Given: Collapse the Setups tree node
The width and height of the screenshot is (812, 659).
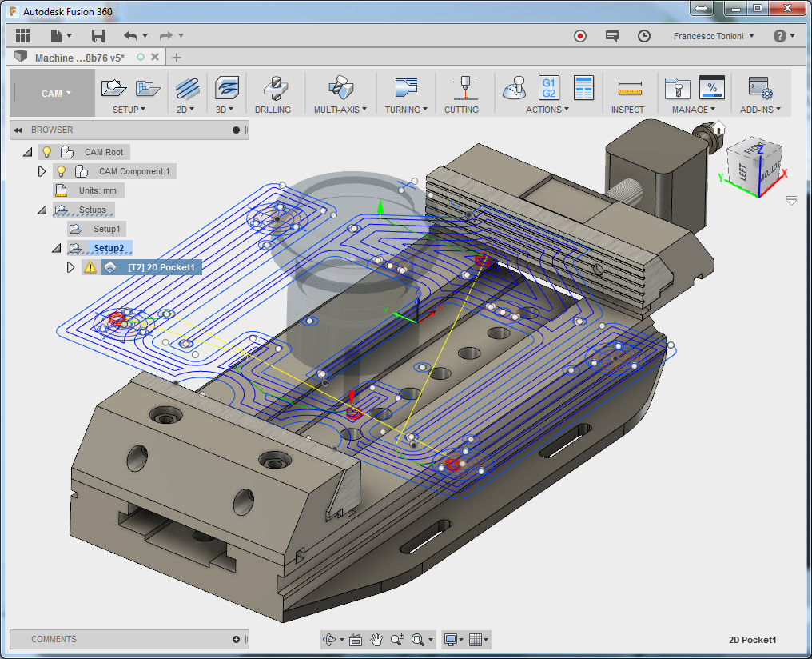Looking at the screenshot, I should 42,210.
